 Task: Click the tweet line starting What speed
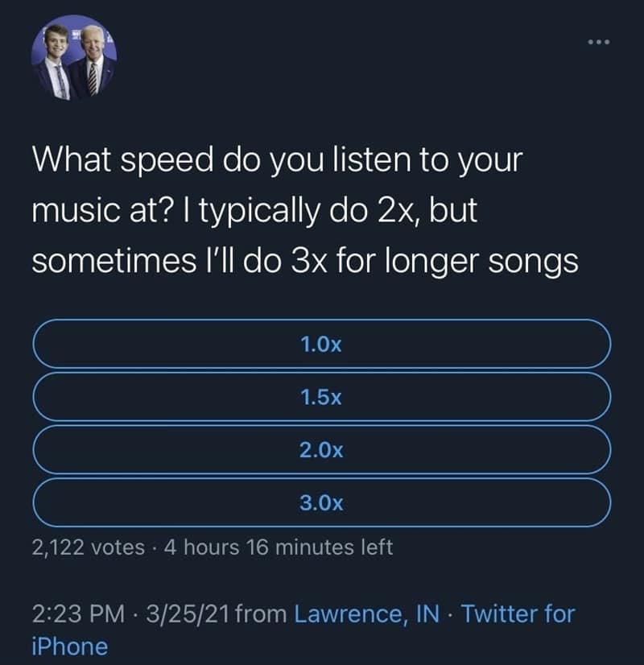277,159
